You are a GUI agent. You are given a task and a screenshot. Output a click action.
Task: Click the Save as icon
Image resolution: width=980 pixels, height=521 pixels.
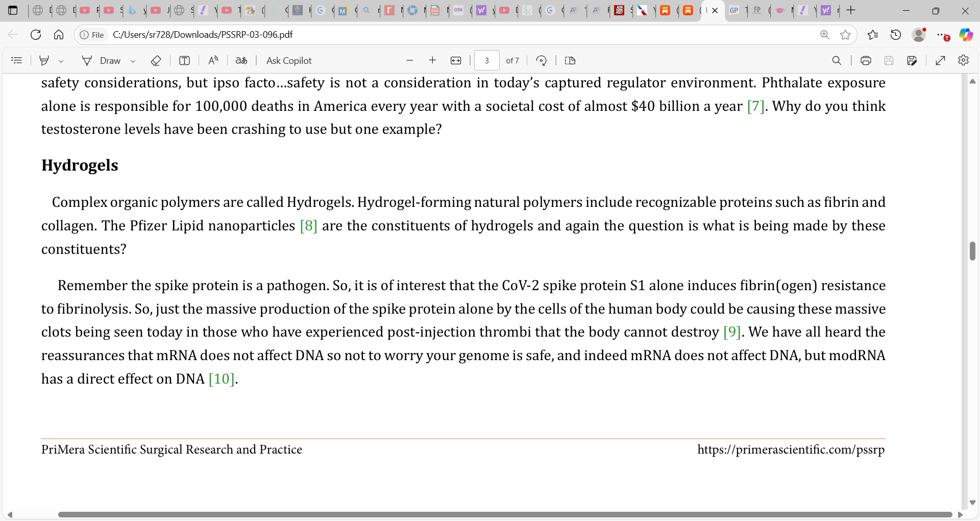point(912,60)
